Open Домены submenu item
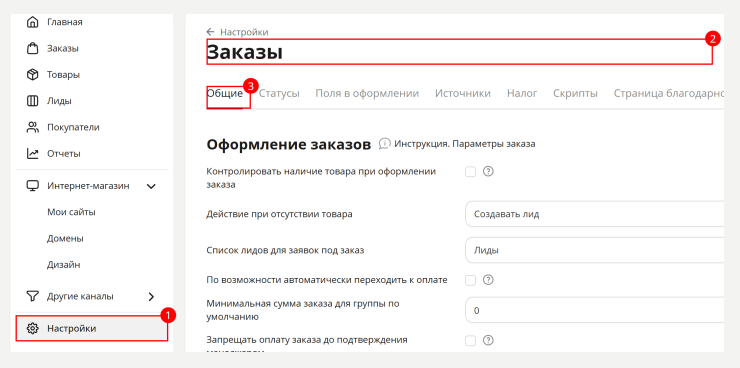This screenshot has width=740, height=368. (x=65, y=239)
